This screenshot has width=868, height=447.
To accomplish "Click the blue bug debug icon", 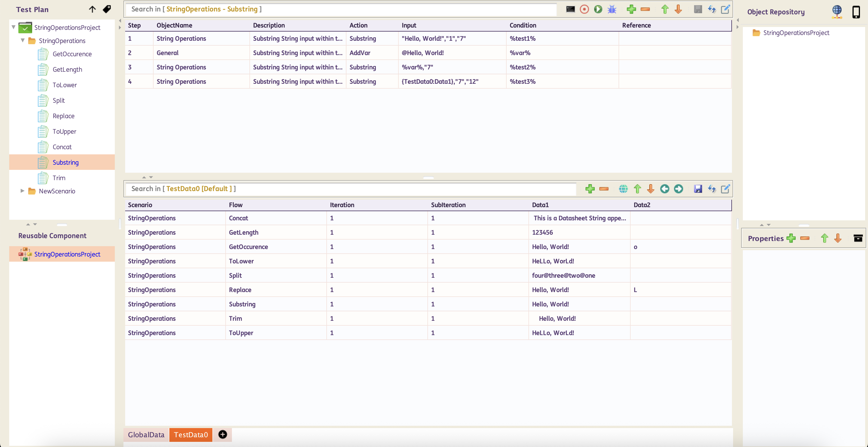I will tap(612, 9).
